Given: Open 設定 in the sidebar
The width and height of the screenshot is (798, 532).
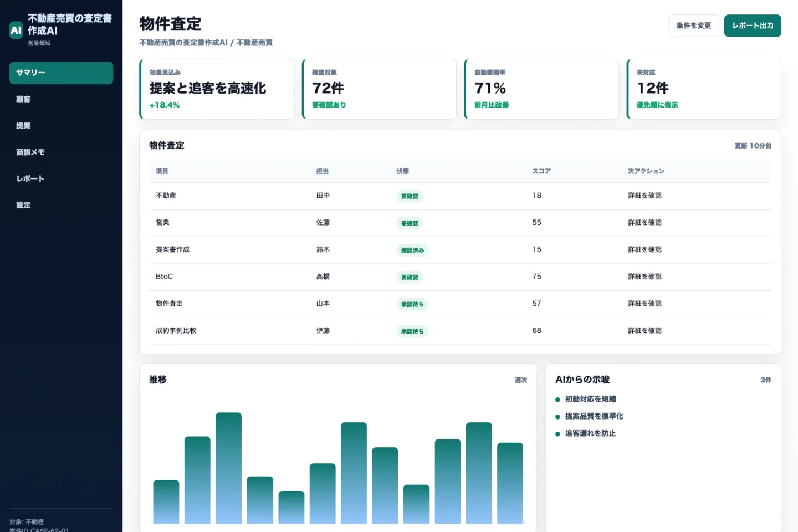Looking at the screenshot, I should coord(61,205).
